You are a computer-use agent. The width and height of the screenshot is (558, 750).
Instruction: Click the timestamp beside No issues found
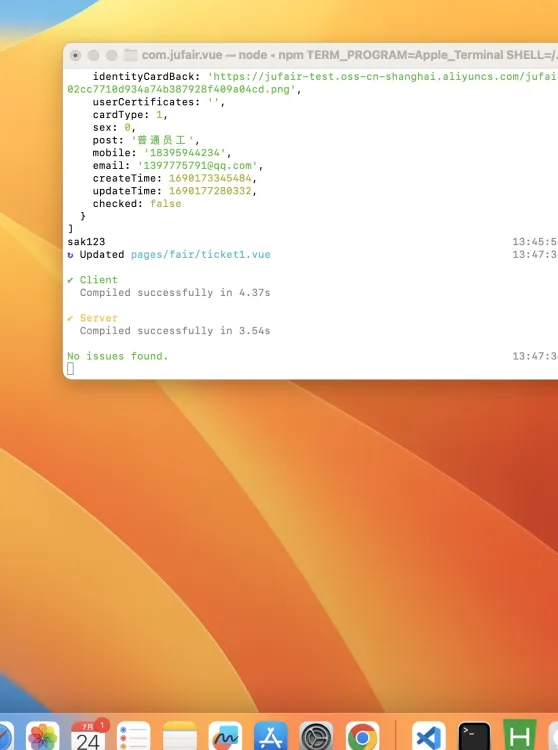click(535, 356)
